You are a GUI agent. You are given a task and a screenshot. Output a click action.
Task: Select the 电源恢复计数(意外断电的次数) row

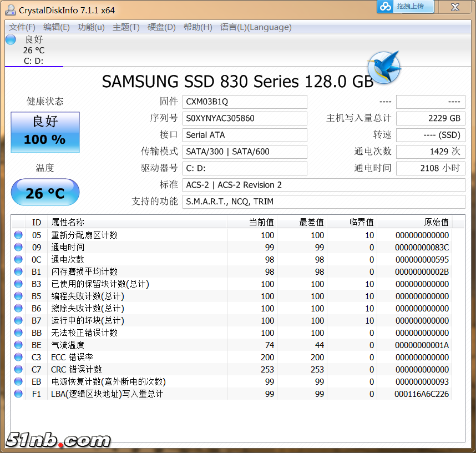(232, 381)
